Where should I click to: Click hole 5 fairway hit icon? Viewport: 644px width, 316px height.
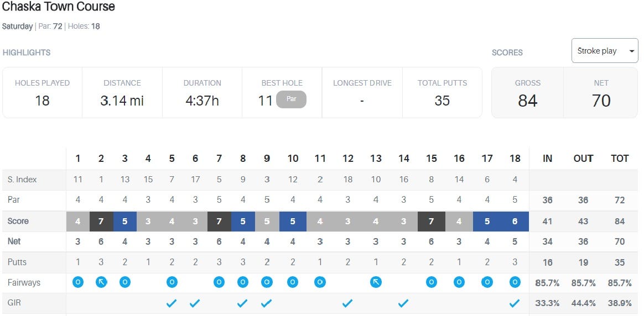coord(172,282)
